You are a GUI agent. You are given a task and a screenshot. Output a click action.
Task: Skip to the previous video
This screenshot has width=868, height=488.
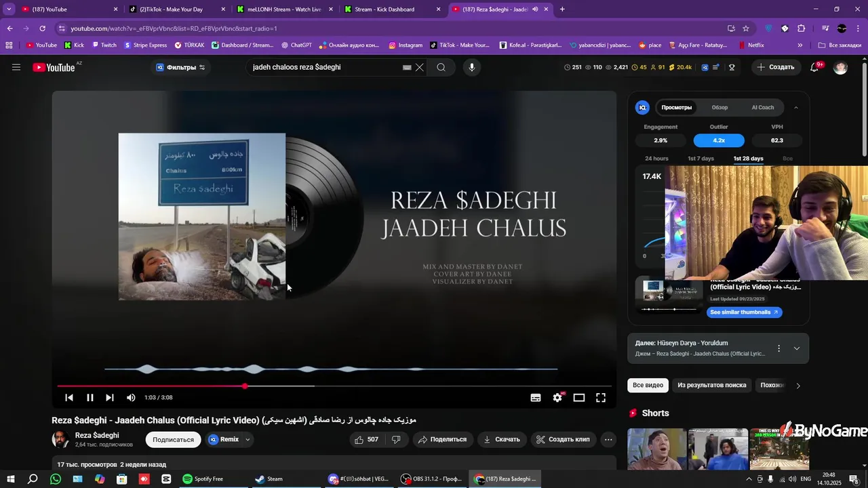point(69,398)
